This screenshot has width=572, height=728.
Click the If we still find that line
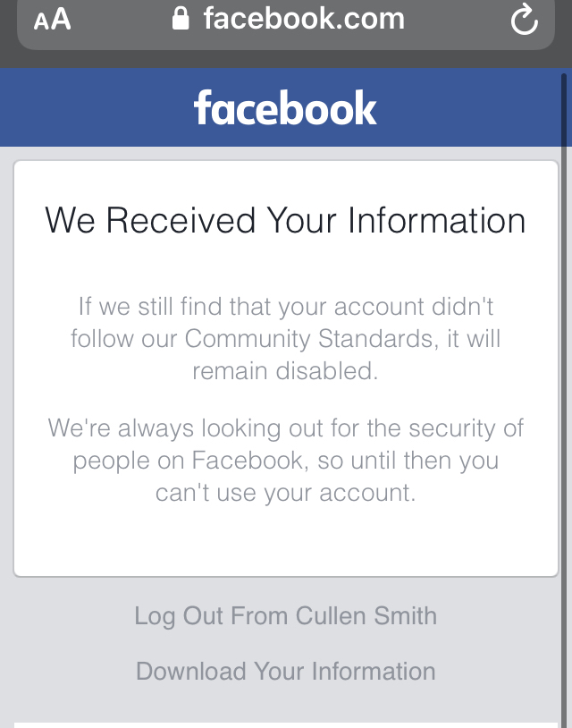pyautogui.click(x=286, y=307)
